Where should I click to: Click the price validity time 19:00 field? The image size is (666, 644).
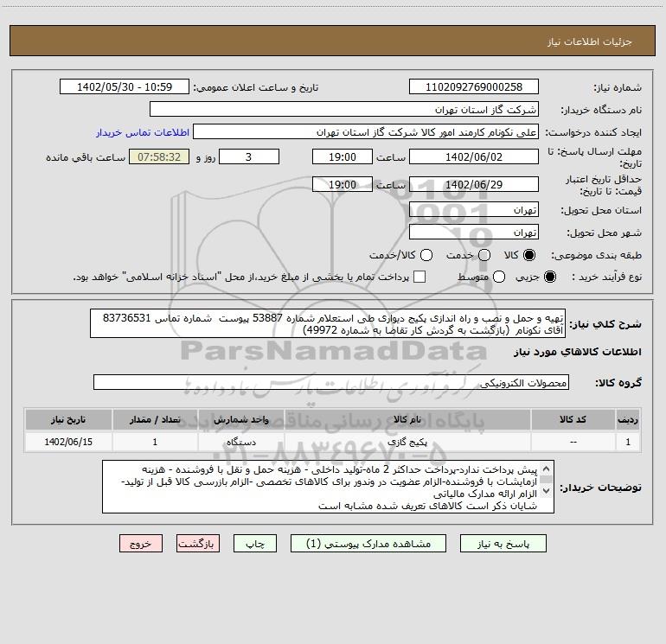point(343,184)
